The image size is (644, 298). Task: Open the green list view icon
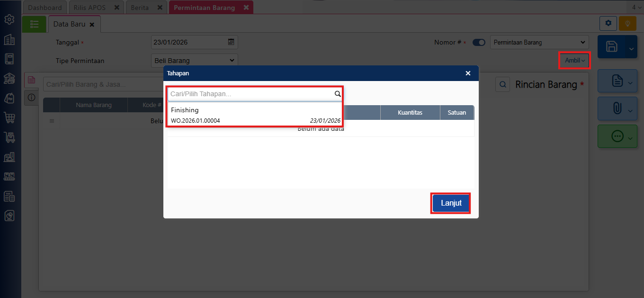tap(34, 24)
